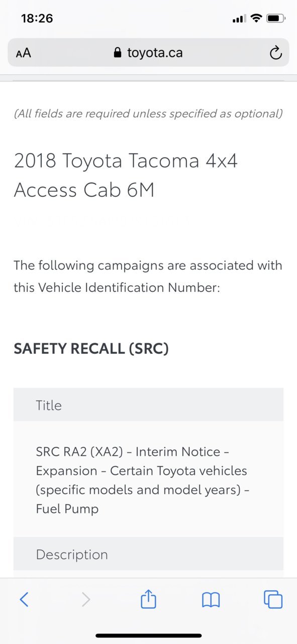This screenshot has height=644, width=297.
Task: Tap the Wi-Fi status icon
Action: 256,19
